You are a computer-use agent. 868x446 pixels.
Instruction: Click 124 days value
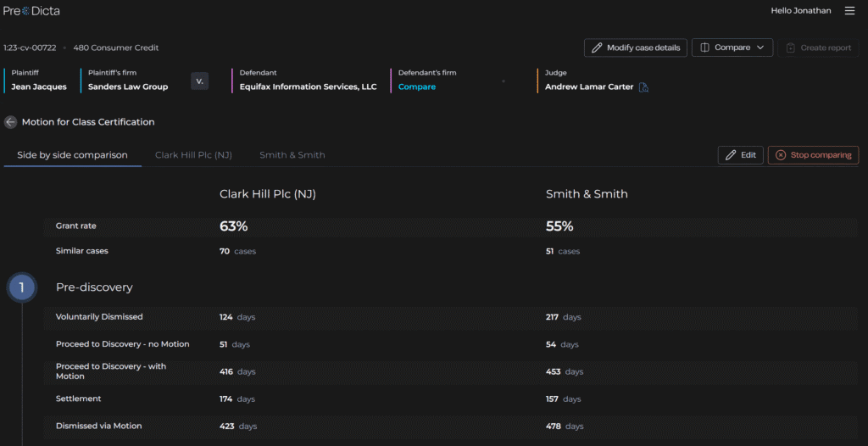237,317
